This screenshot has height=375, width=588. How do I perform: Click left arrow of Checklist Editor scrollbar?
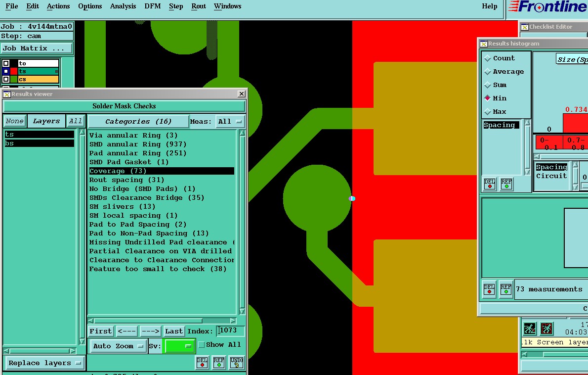coord(524,354)
